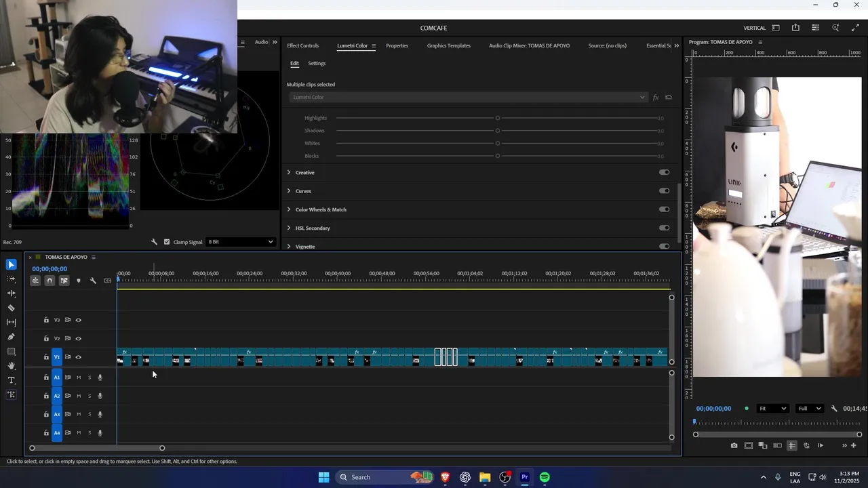Viewport: 868px width, 488px height.
Task: Expand the Color Wheels & Match section
Action: pyautogui.click(x=289, y=209)
